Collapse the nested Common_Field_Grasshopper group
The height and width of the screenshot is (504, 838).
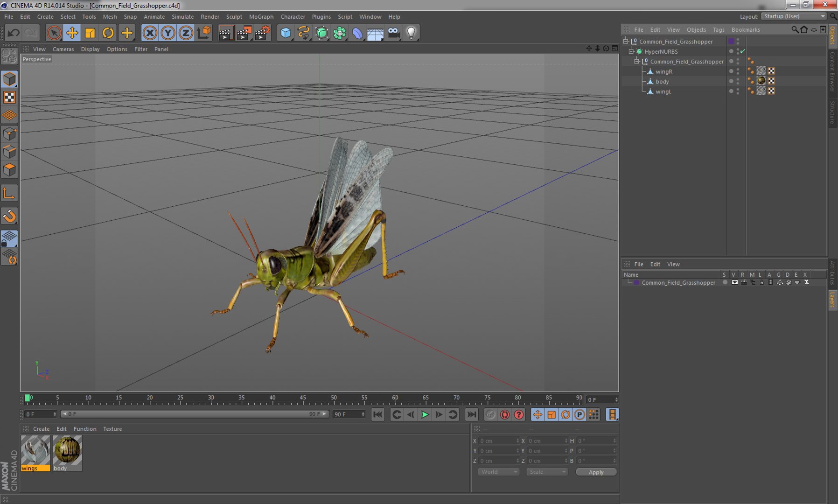[x=636, y=61]
